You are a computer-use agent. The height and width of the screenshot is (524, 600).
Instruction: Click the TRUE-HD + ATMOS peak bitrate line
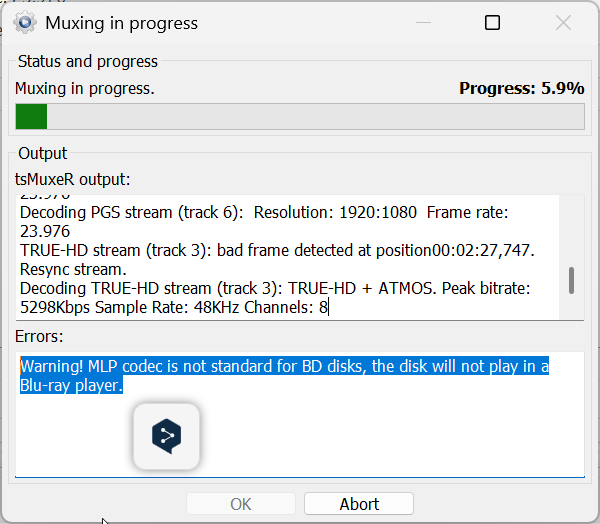point(275,288)
